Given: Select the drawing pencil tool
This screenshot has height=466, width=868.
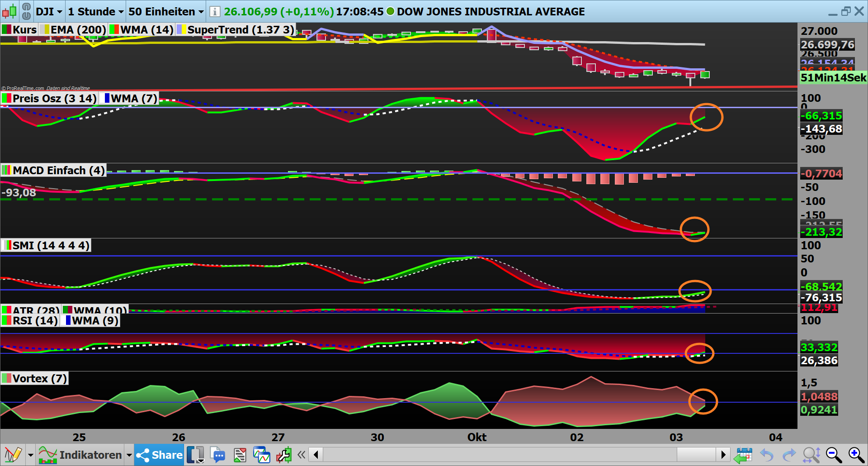Looking at the screenshot, I should [14, 455].
